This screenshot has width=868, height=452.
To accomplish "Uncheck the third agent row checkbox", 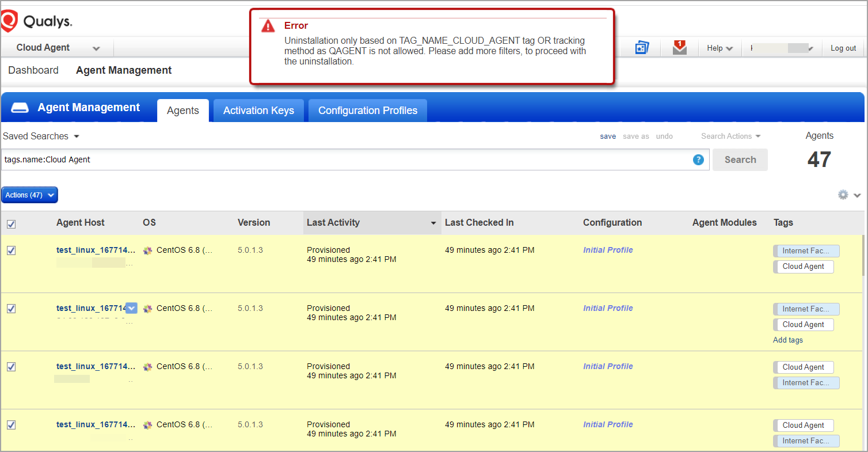I will tap(11, 367).
